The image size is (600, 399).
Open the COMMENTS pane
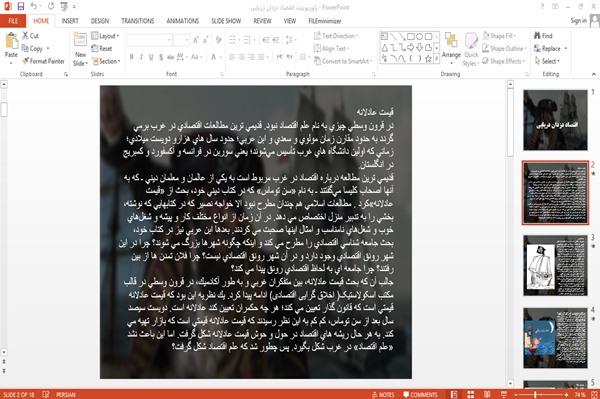(x=420, y=394)
